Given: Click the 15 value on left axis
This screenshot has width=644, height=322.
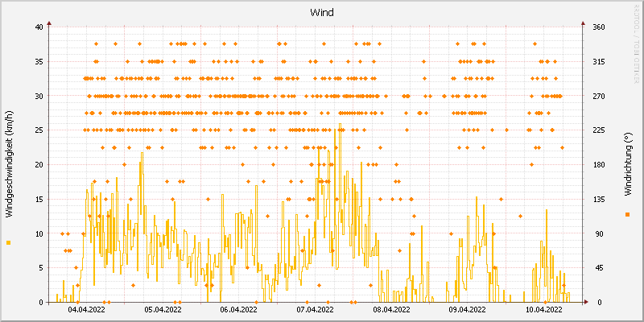Looking at the screenshot, I should [x=39, y=199].
